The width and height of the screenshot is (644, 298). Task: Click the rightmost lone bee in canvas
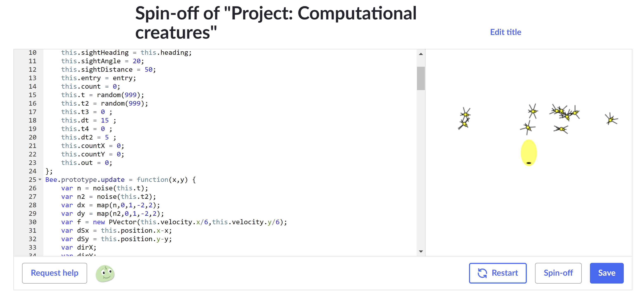pyautogui.click(x=611, y=119)
